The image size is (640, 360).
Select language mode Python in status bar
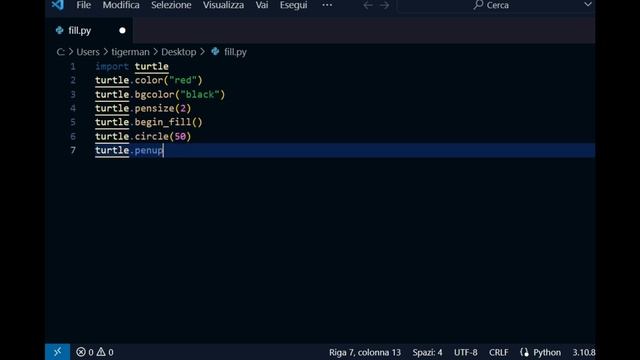pos(547,352)
